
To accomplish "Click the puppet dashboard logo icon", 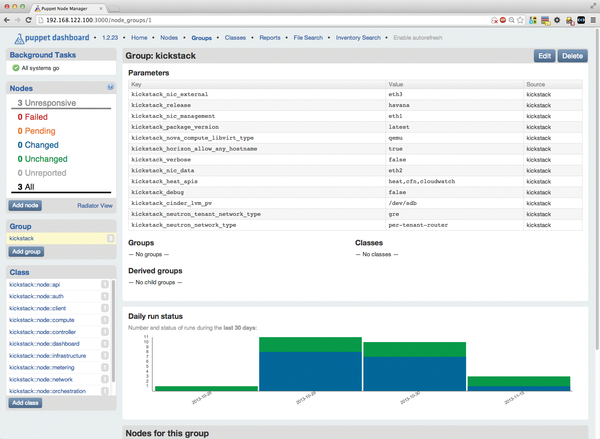I will pos(19,38).
